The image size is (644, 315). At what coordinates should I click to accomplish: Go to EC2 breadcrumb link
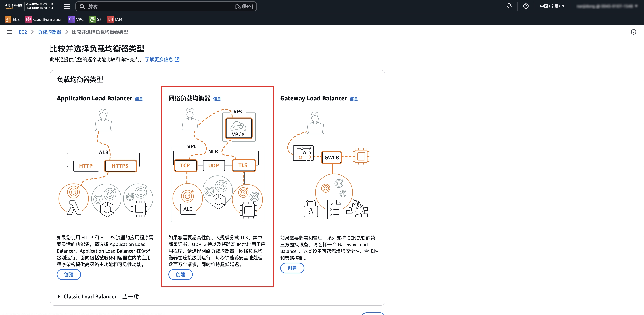pyautogui.click(x=23, y=32)
